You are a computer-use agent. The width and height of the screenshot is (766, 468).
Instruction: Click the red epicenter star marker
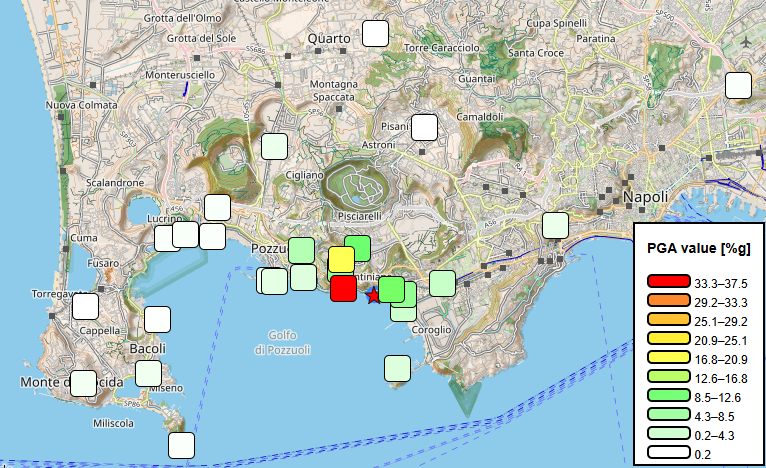[373, 295]
